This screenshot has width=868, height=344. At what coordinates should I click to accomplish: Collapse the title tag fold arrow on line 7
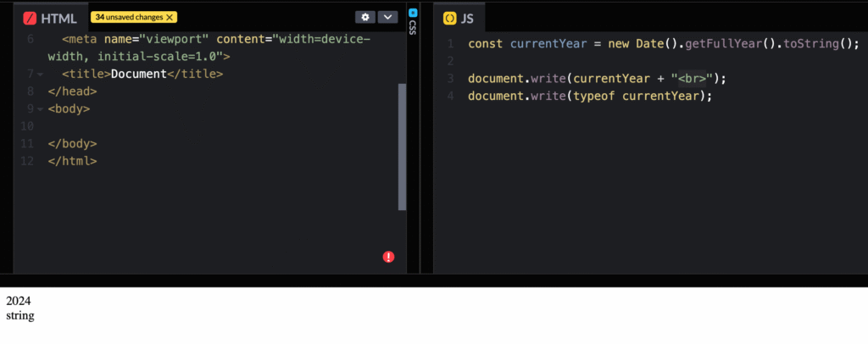click(x=39, y=75)
